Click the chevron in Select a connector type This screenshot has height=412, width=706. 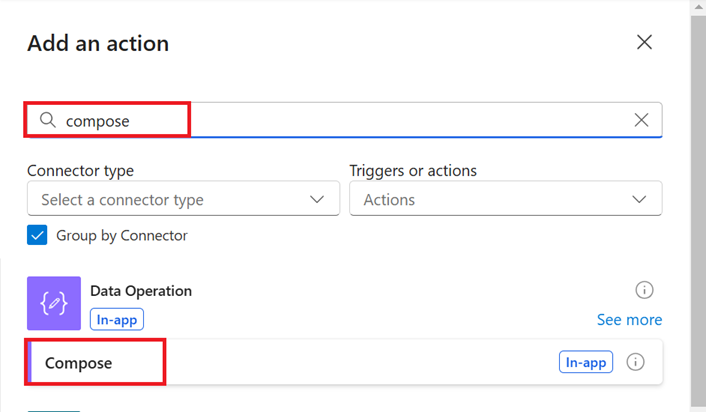coord(317,200)
